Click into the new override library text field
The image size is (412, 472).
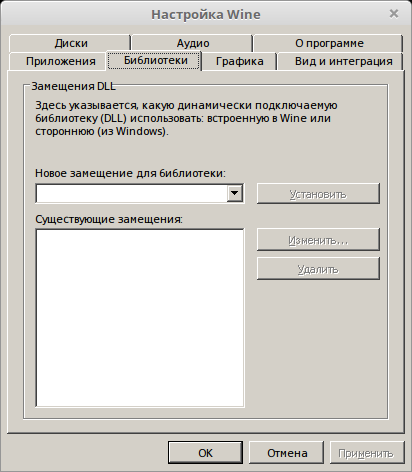pyautogui.click(x=131, y=193)
